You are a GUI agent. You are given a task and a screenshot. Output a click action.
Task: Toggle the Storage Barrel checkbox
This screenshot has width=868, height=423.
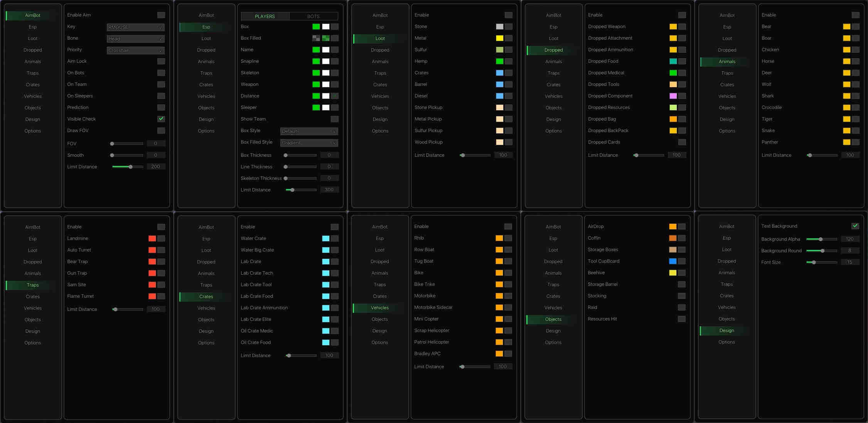coord(682,284)
